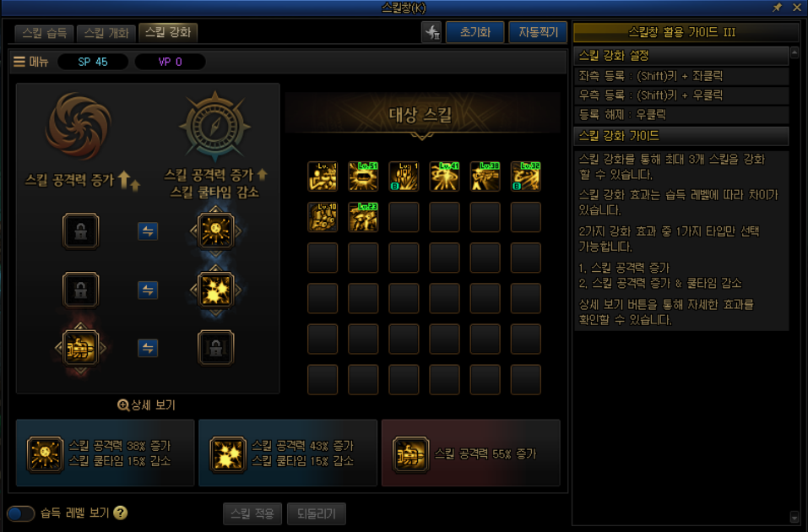This screenshot has width=808, height=532.
Task: Toggle the third row swap arrows button
Action: (148, 349)
